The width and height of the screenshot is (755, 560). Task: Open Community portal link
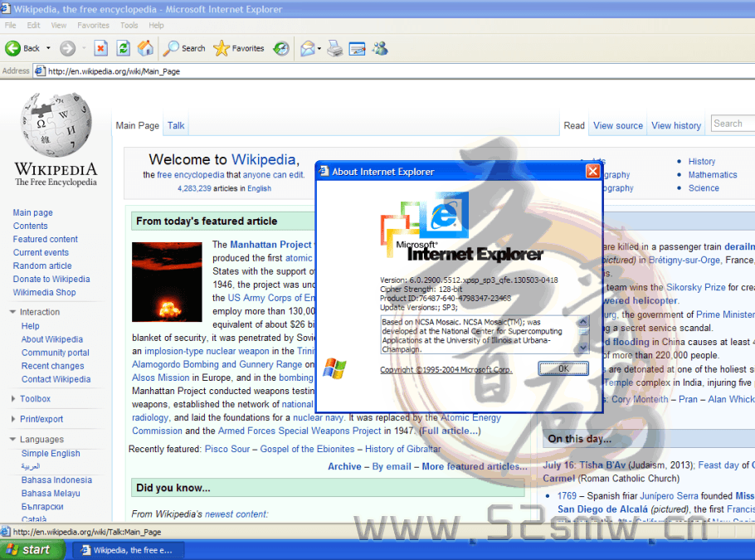coord(56,353)
